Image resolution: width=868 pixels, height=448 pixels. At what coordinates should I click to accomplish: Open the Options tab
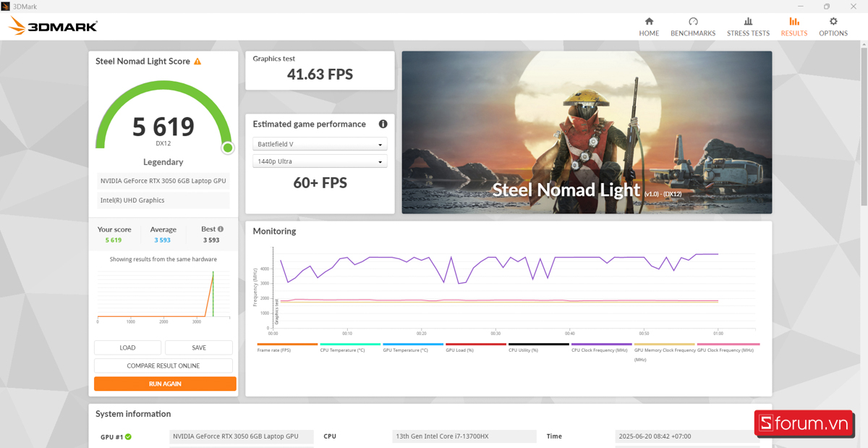pyautogui.click(x=833, y=27)
